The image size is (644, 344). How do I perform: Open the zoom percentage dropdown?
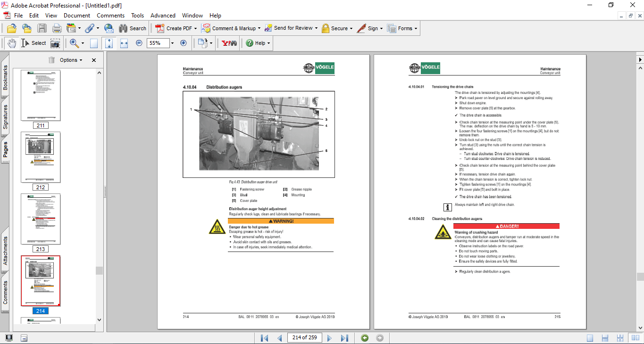[x=172, y=43]
